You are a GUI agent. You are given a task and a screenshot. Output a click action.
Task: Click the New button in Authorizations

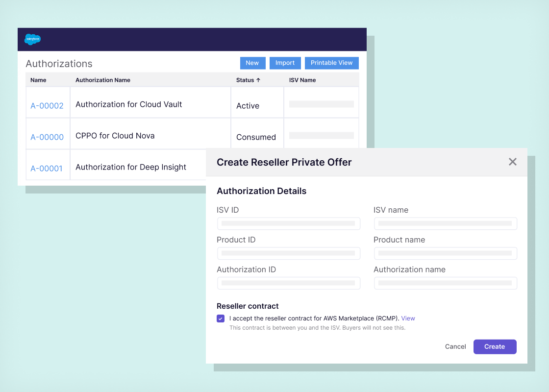[252, 63]
